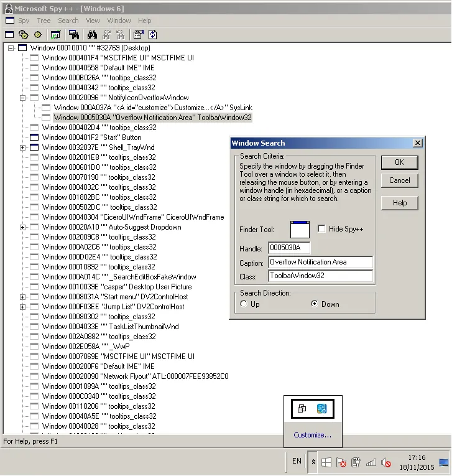Open the Spy menu

click(x=24, y=21)
